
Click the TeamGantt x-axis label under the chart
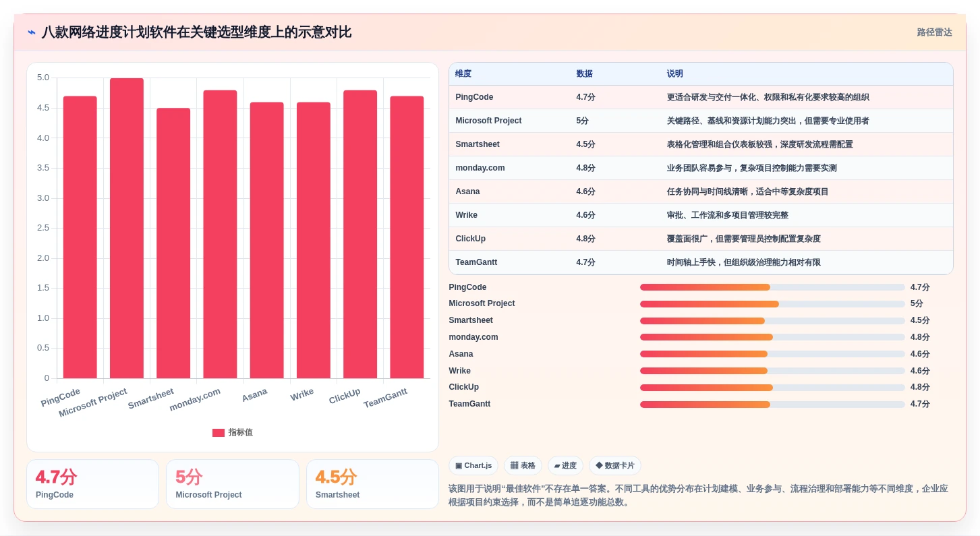point(386,398)
